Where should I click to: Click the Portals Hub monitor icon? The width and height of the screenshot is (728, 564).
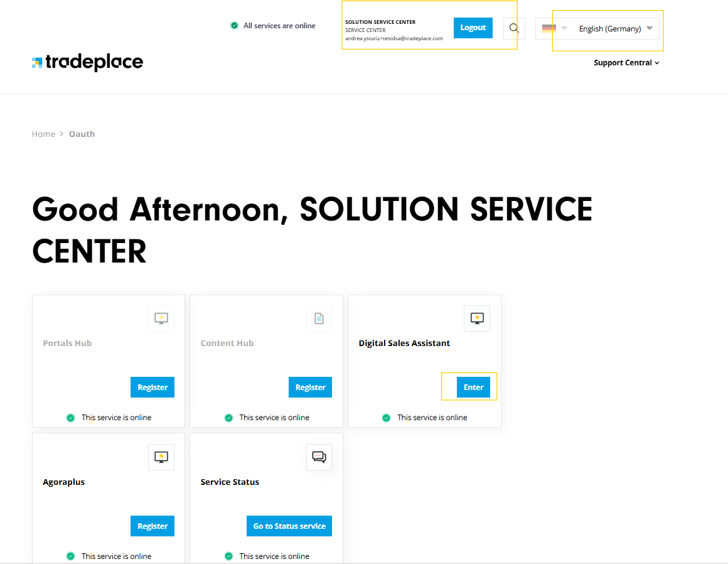(x=161, y=318)
